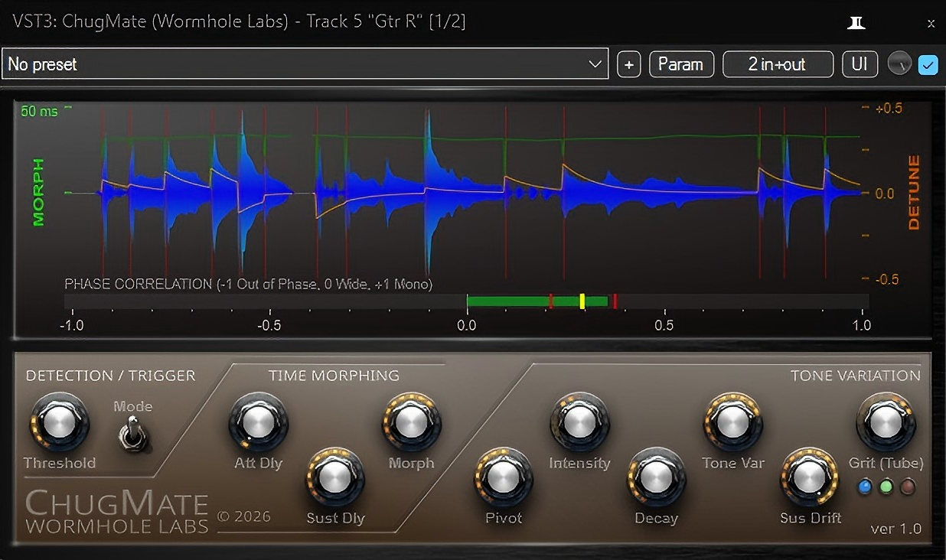
Task: Click the ChugMate logo text
Action: click(x=117, y=504)
